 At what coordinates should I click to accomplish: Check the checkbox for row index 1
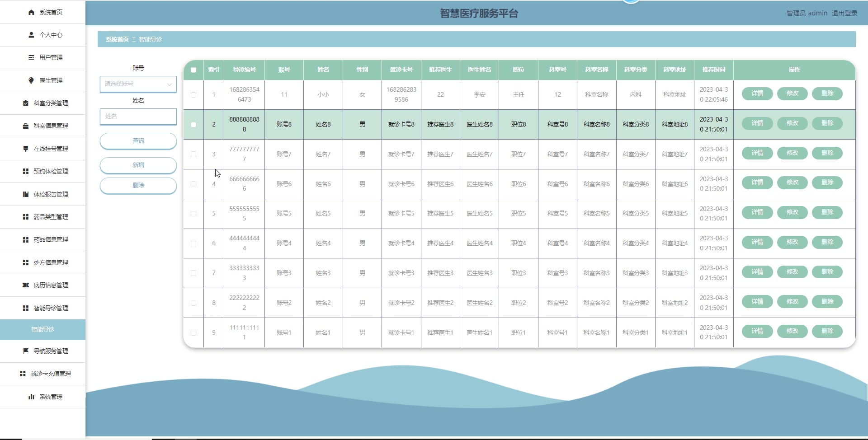point(193,95)
